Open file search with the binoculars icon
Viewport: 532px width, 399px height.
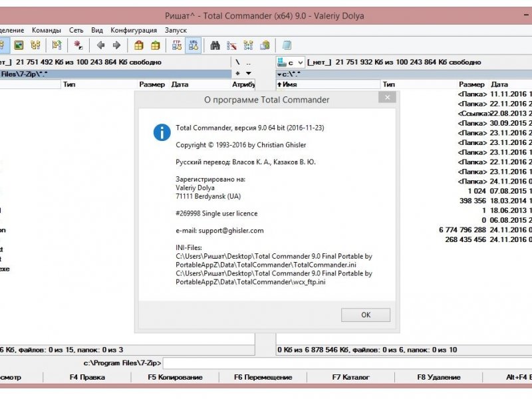pyautogui.click(x=215, y=45)
